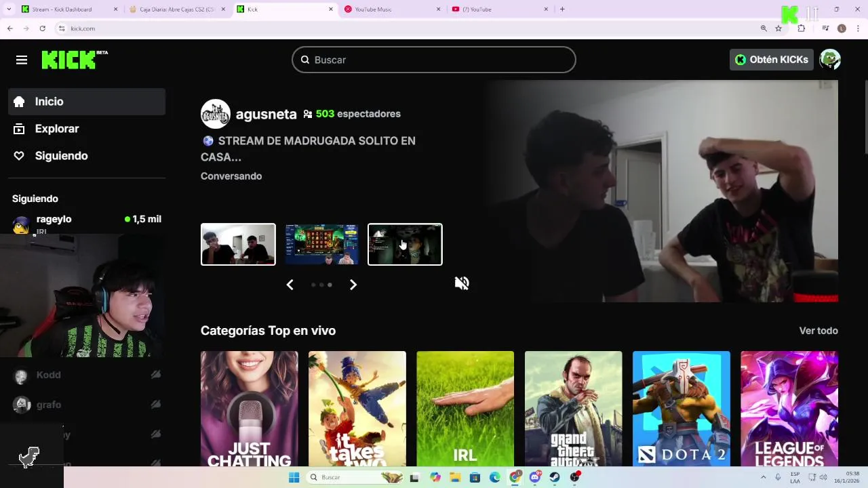Click the agusneta channel avatar

pyautogui.click(x=216, y=114)
